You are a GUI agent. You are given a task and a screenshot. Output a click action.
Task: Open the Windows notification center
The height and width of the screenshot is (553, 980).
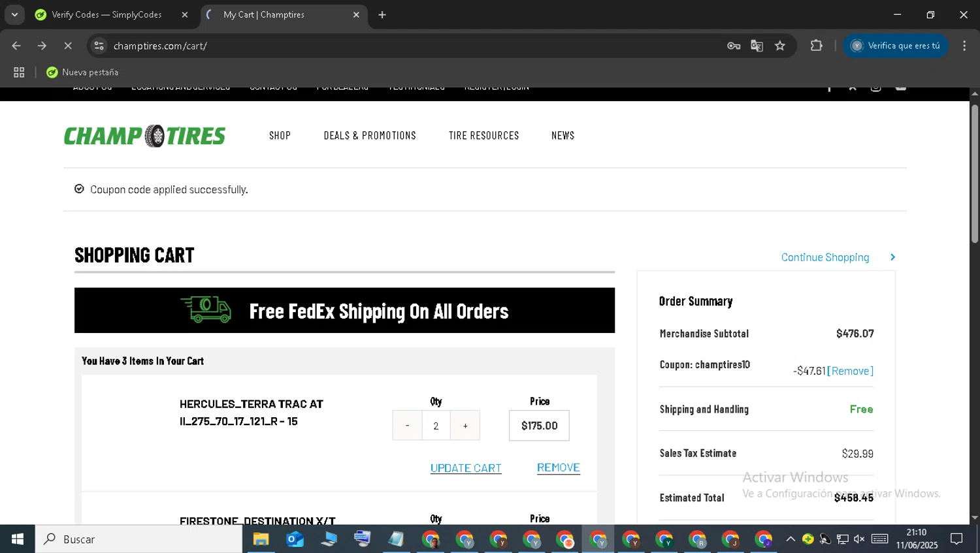click(x=957, y=539)
